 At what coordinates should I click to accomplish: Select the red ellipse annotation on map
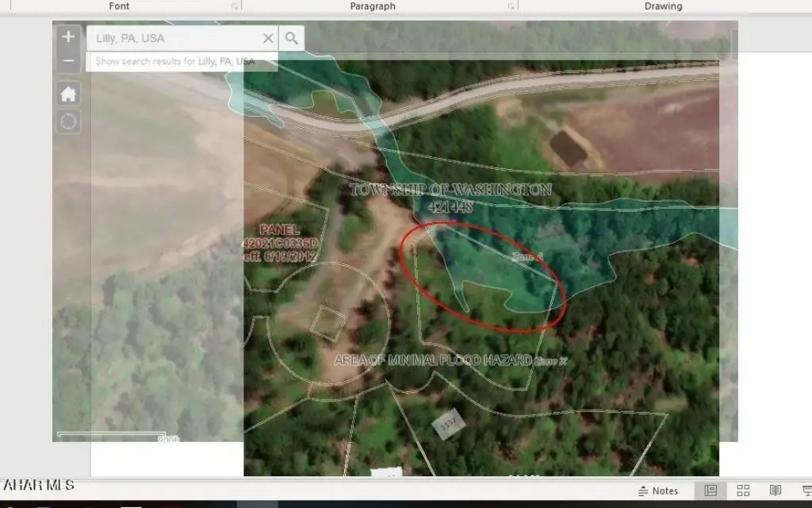(x=483, y=277)
